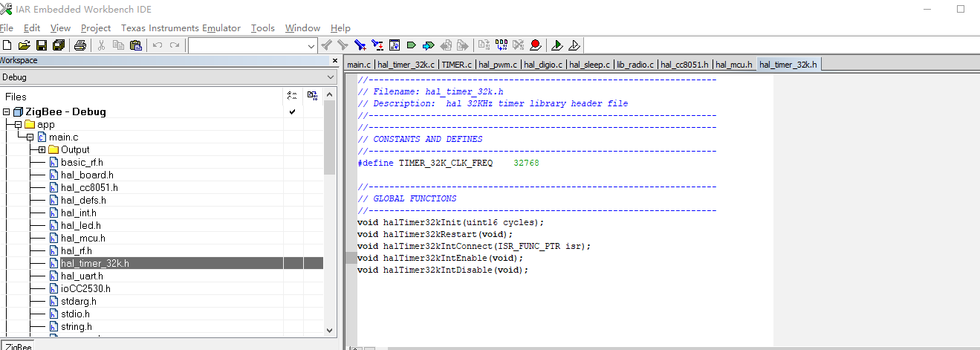Screen dimensions: 980x350
Task: Switch to the hal_mcu.h tab
Action: coord(734,65)
